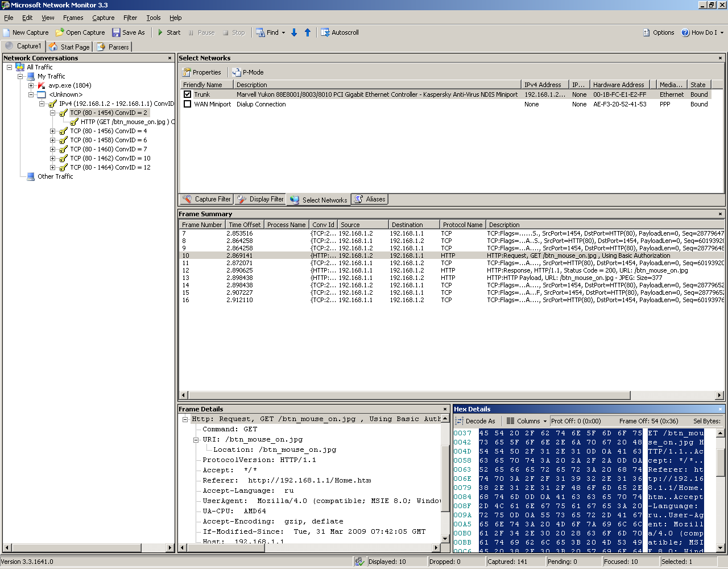This screenshot has height=569, width=728.
Task: Open the Tools menu
Action: [x=154, y=18]
